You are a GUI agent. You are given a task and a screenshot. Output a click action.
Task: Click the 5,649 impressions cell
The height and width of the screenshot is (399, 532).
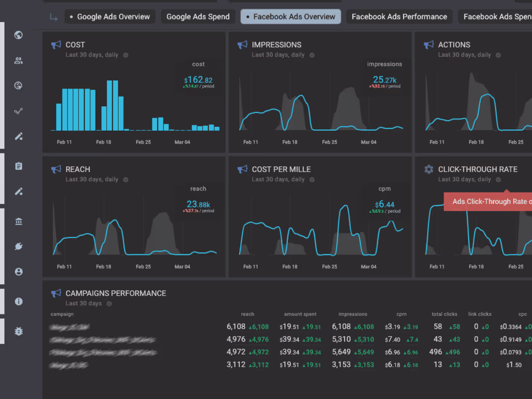click(x=341, y=352)
